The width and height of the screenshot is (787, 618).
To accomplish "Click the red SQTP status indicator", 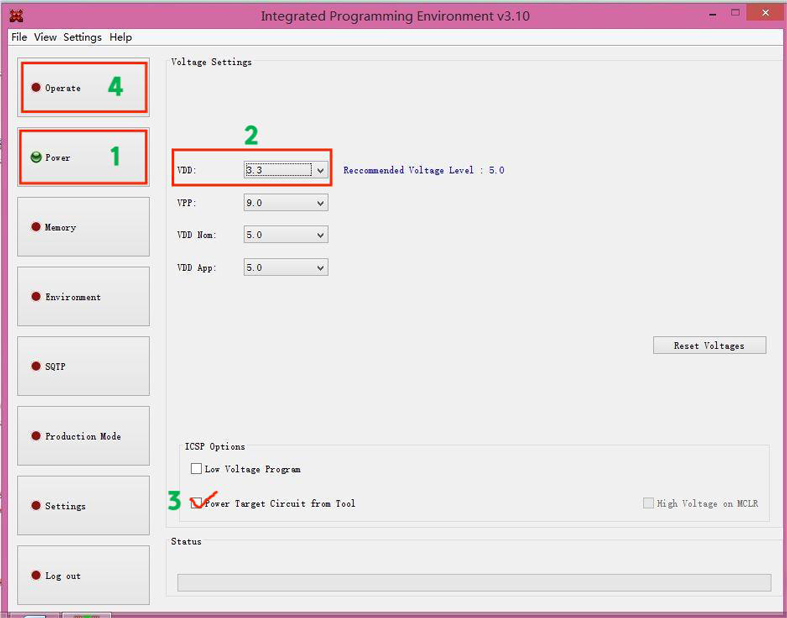I will (36, 366).
